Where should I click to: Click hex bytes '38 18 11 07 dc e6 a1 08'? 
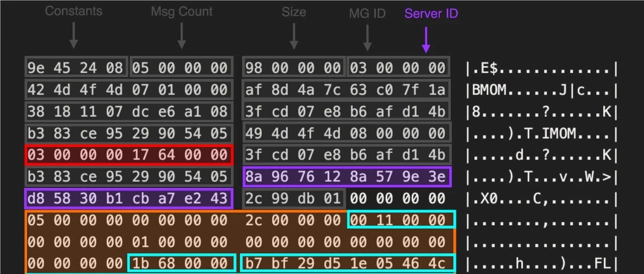click(x=129, y=111)
